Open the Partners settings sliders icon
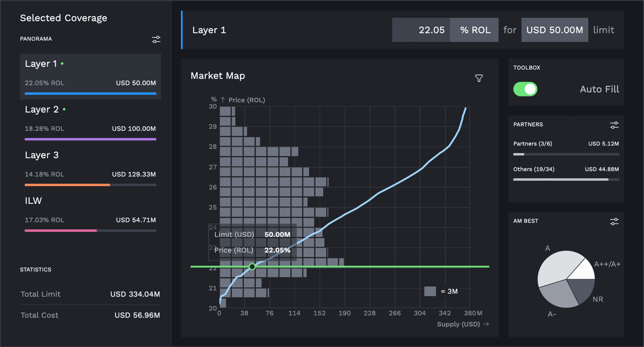Image resolution: width=644 pixels, height=347 pixels. [x=614, y=125]
